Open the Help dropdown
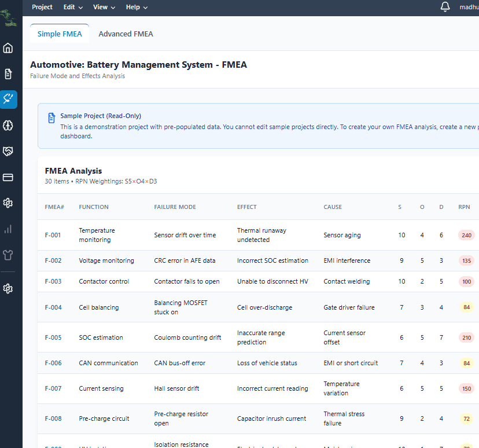Viewport: 479px width, 448px height. point(135,7)
